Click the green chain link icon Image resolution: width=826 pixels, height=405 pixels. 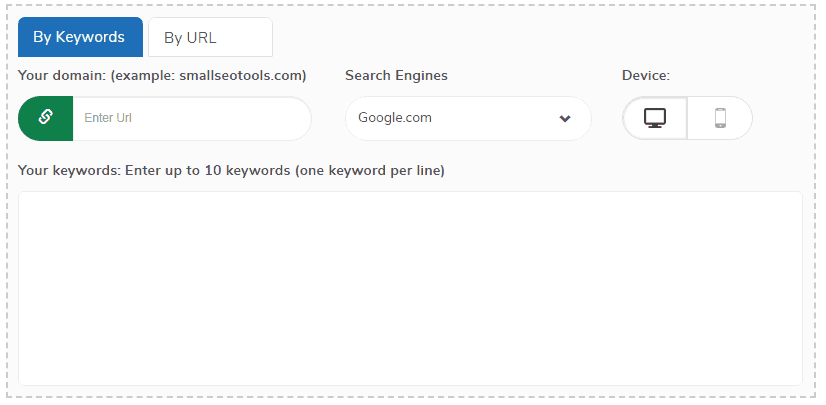tap(45, 118)
